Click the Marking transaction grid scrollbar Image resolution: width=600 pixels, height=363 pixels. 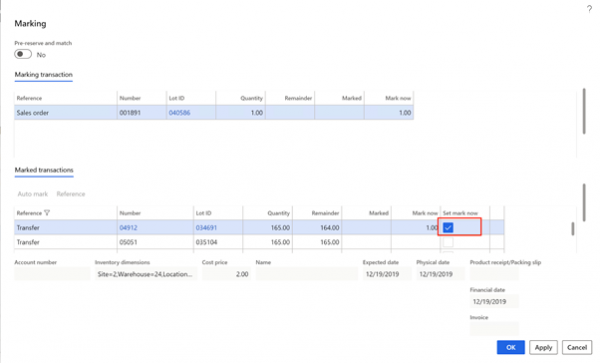(584, 111)
